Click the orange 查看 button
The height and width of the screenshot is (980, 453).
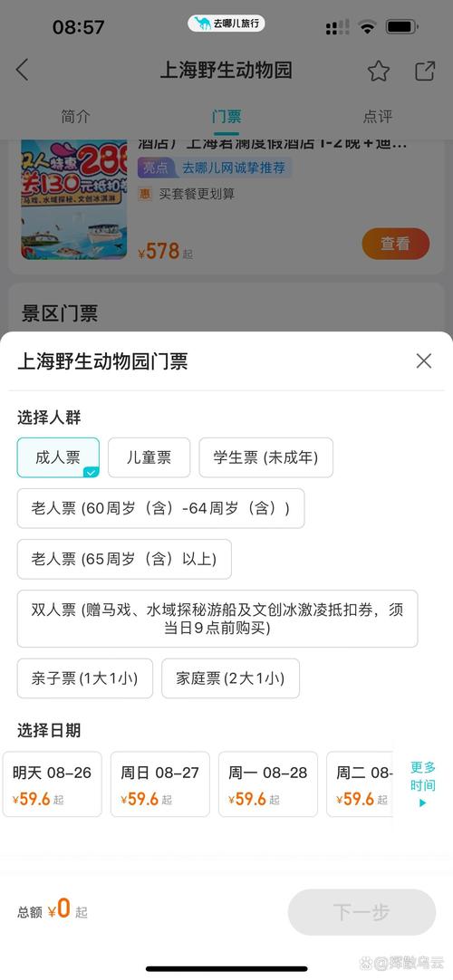(396, 244)
